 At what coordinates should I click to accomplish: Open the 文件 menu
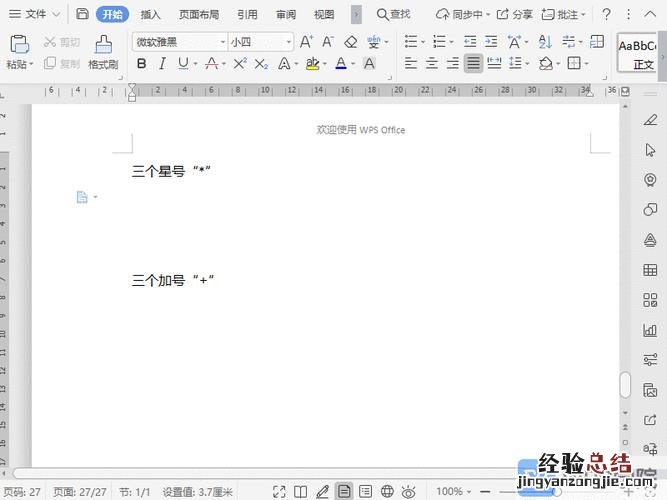[34, 14]
